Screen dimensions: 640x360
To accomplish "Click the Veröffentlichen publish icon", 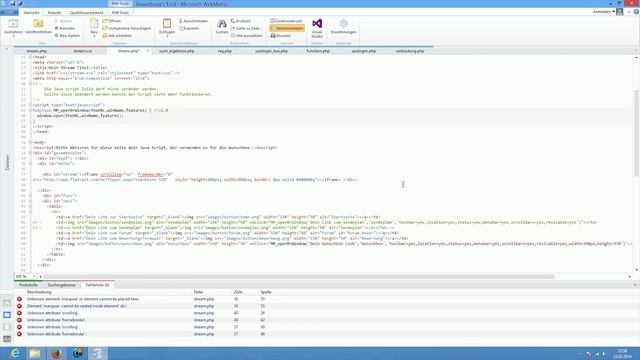I will [38, 24].
